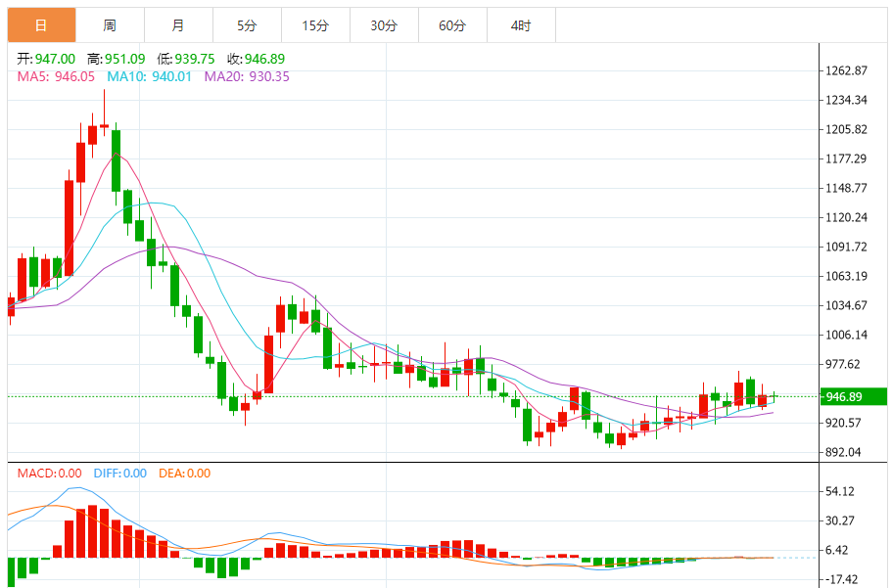Image resolution: width=892 pixels, height=588 pixels.
Task: Click the MA10: 940.01 indicator label
Action: tap(150, 76)
